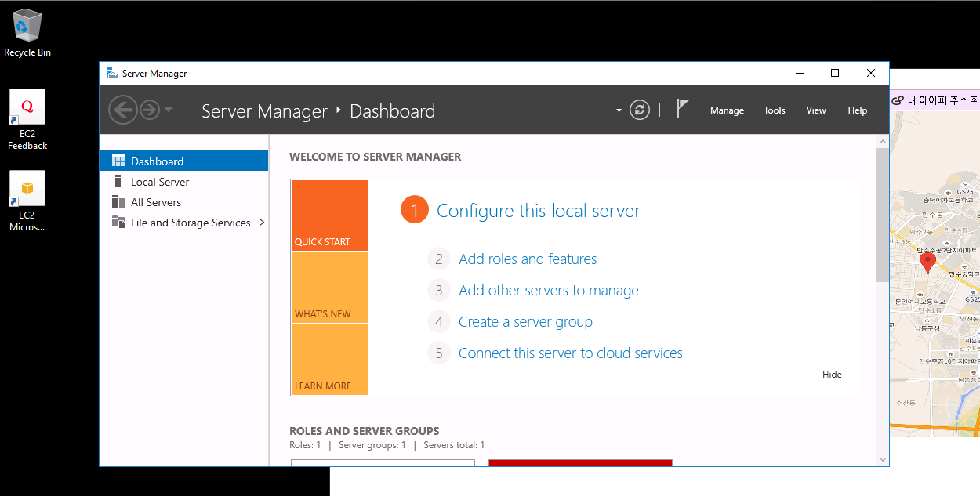The image size is (980, 496).
Task: Click the back navigation arrow icon
Action: pos(122,110)
